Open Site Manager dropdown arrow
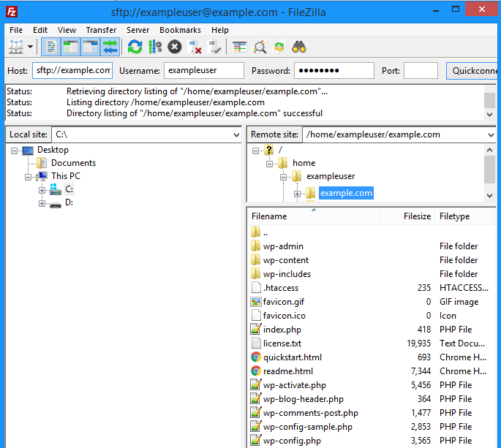Image resolution: width=501 pixels, height=448 pixels. (31, 47)
